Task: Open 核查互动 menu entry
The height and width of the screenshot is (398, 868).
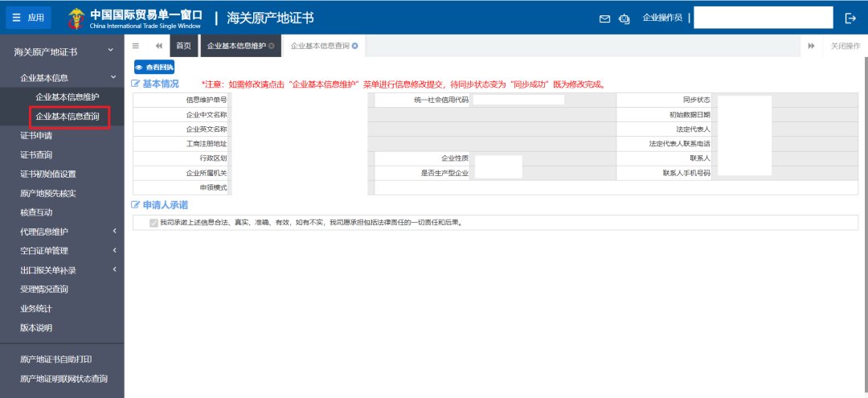Action: 36,212
